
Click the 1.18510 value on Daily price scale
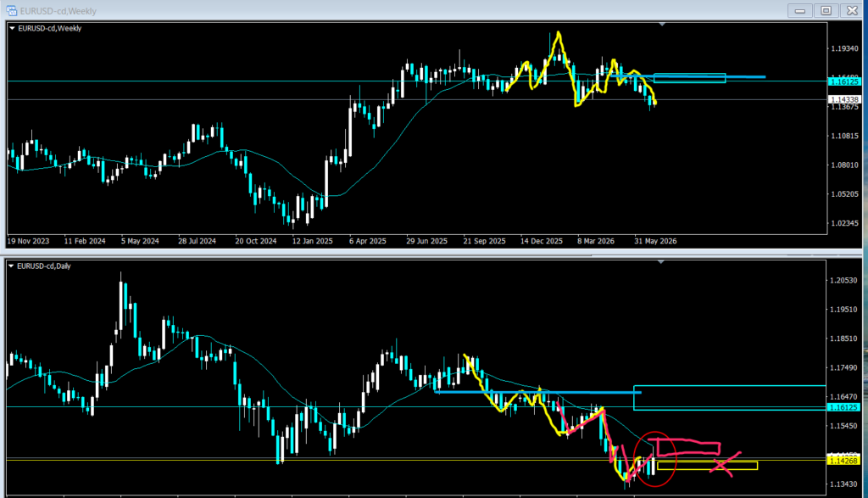(x=843, y=339)
